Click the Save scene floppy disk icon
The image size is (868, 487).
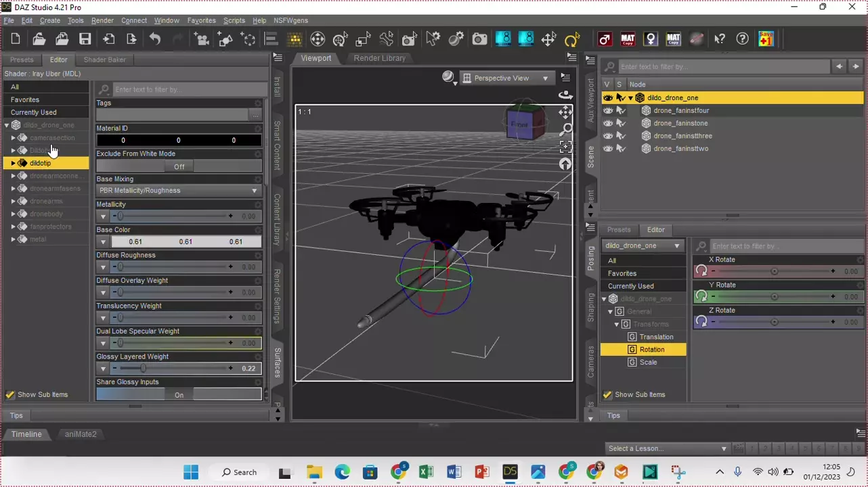[x=85, y=39]
